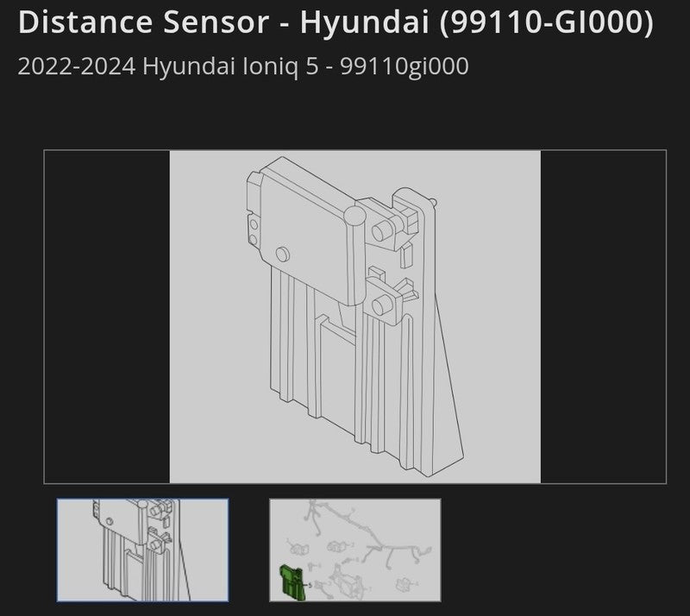
Task: Open the main distance sensor diagram image
Action: (355, 317)
